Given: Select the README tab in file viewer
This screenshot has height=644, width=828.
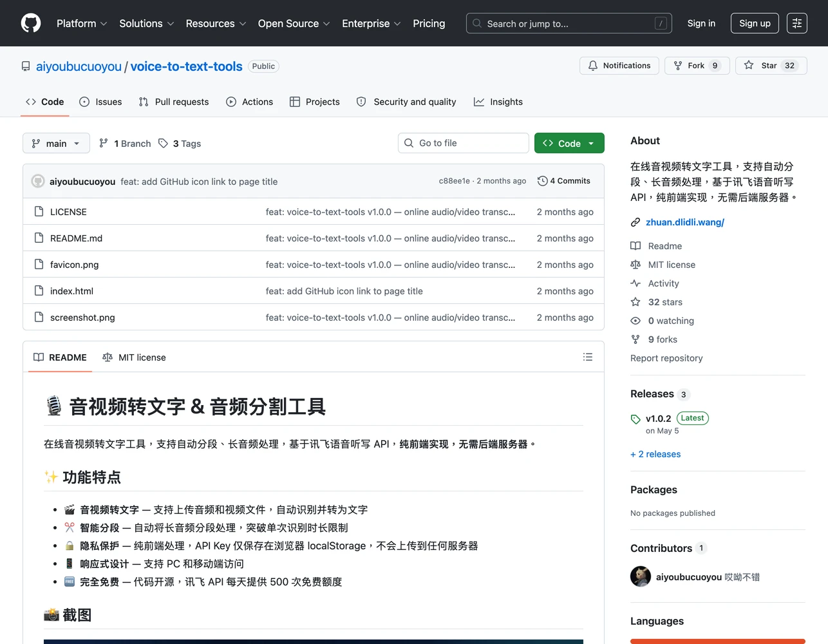Looking at the screenshot, I should pyautogui.click(x=60, y=357).
